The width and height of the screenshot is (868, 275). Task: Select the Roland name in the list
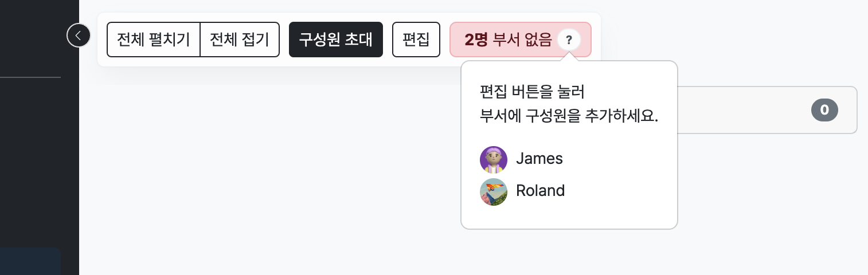(x=541, y=191)
